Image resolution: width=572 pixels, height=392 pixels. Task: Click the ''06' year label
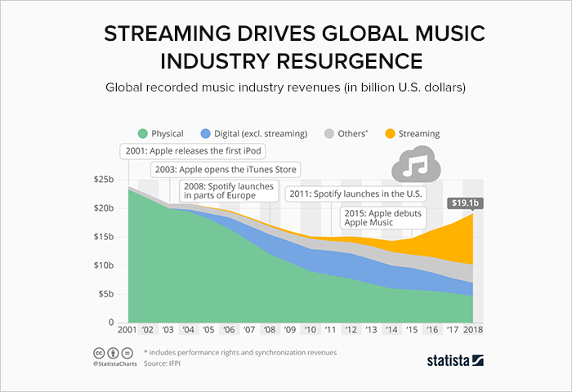(x=229, y=330)
